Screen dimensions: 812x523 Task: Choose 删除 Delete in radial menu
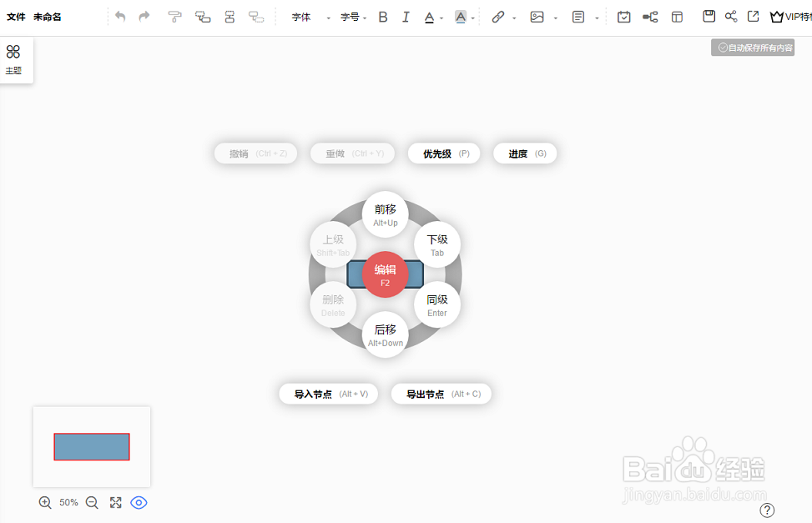(x=333, y=304)
